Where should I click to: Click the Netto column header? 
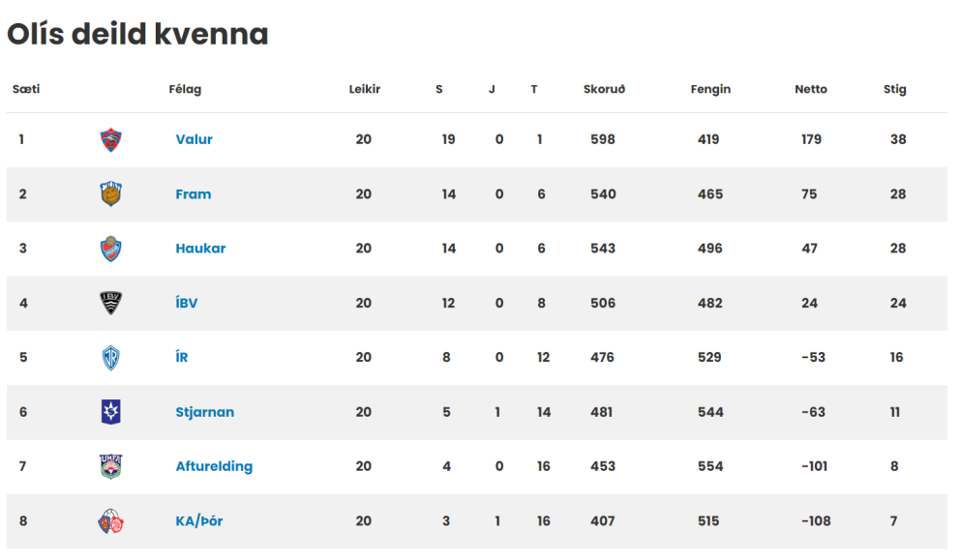pyautogui.click(x=810, y=89)
